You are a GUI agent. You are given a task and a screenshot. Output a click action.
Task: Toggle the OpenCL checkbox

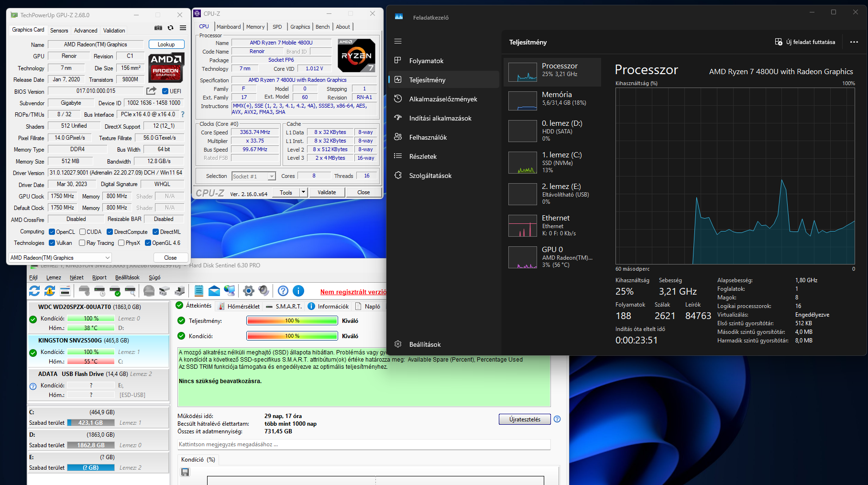pyautogui.click(x=52, y=232)
